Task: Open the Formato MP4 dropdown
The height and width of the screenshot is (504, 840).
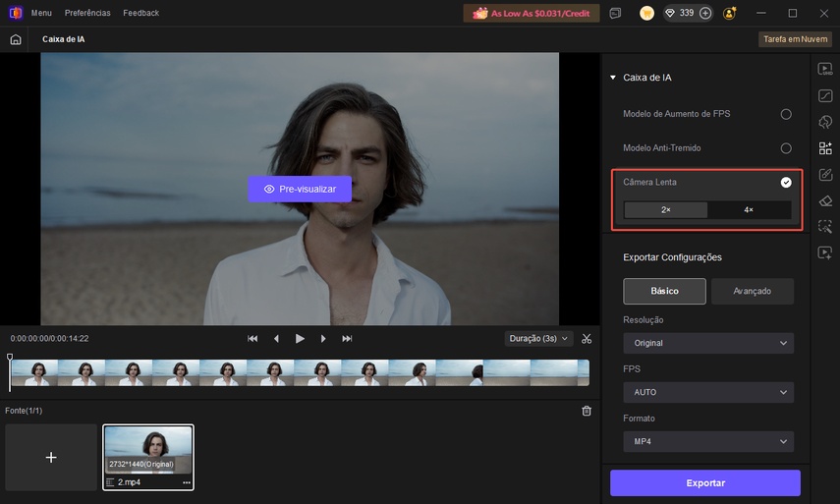Action: coord(708,442)
